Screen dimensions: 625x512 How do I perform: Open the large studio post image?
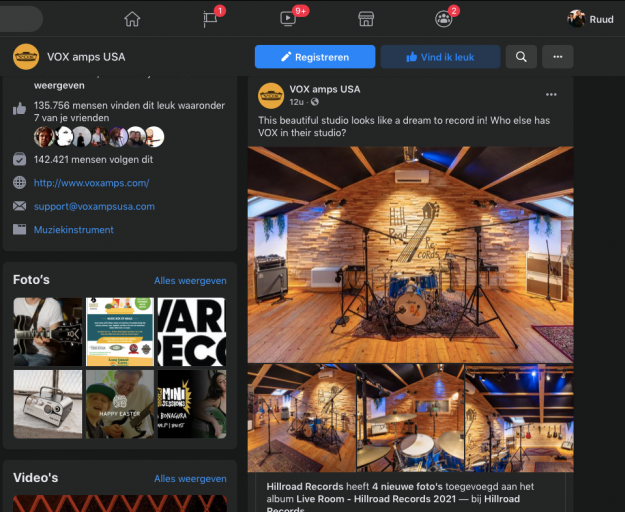411,255
